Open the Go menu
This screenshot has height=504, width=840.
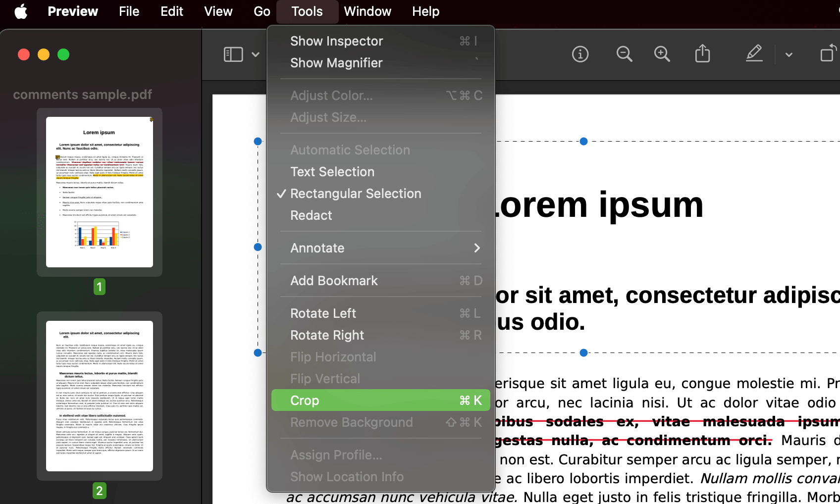262,11
